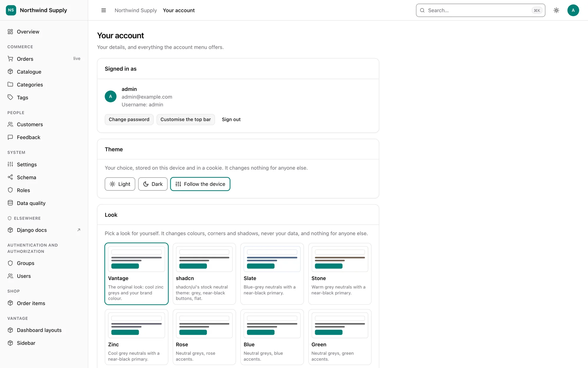
Task: Open Users in the sidebar
Action: [44, 276]
